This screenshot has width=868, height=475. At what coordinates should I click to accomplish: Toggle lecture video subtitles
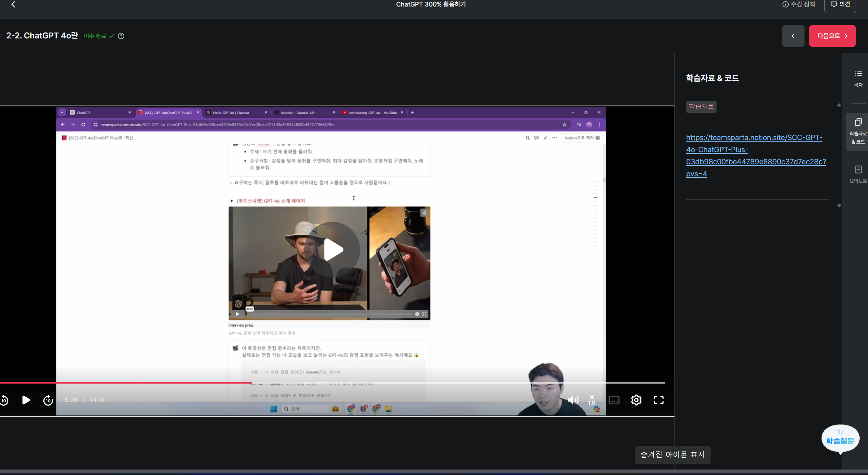point(614,400)
